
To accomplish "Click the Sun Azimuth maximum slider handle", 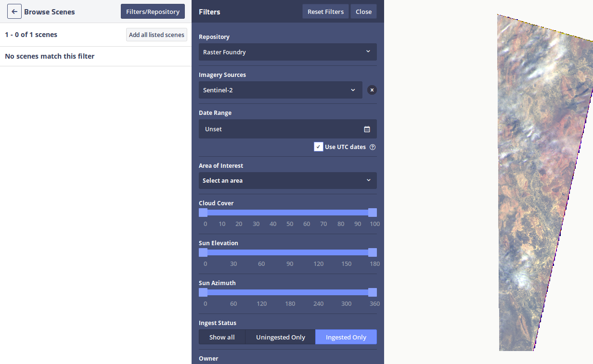I will click(x=372, y=292).
